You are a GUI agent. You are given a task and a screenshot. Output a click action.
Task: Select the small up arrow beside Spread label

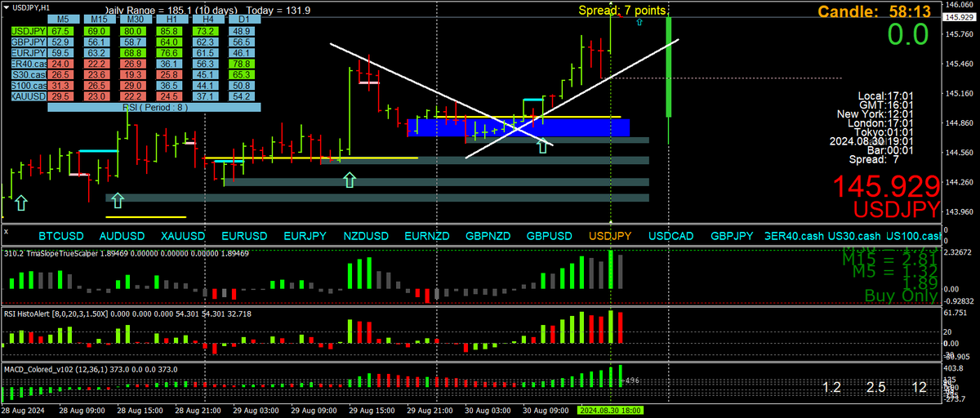coord(639,22)
